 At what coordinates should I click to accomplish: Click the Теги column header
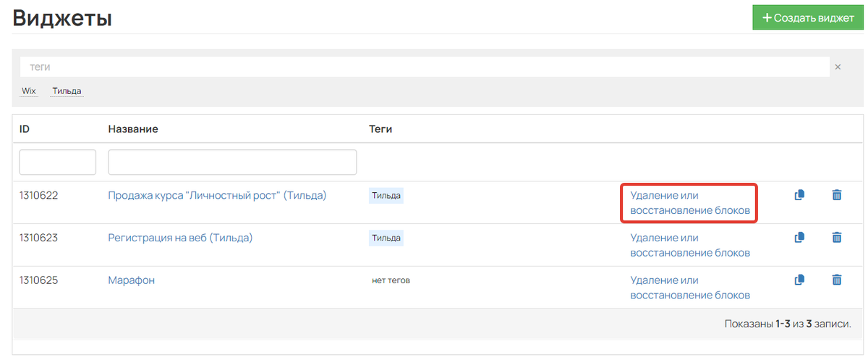pos(380,129)
